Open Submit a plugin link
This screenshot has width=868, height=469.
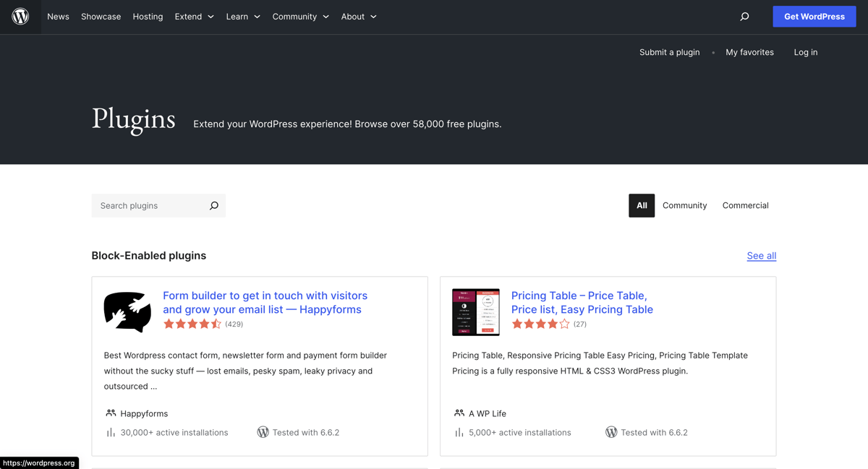point(669,52)
